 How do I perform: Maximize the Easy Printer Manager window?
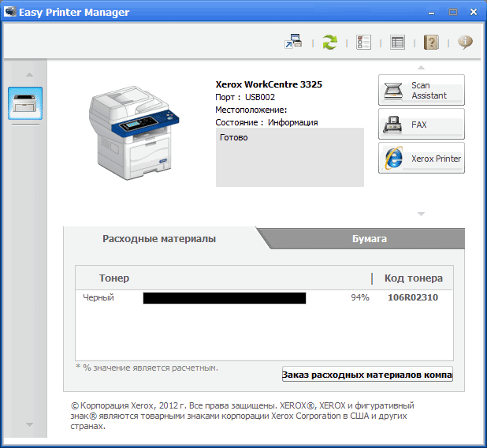coord(453,12)
